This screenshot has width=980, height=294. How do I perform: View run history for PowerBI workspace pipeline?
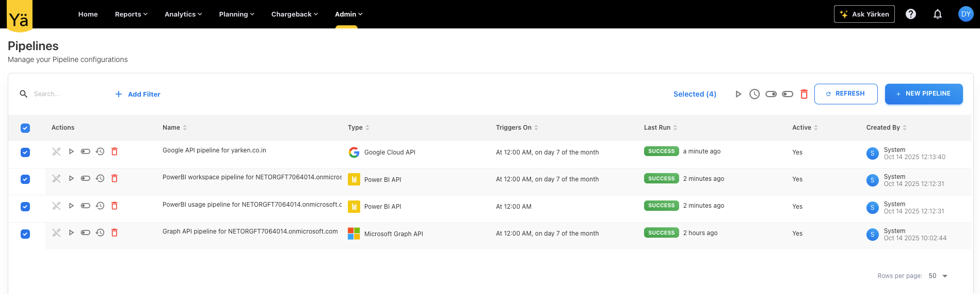pos(100,178)
